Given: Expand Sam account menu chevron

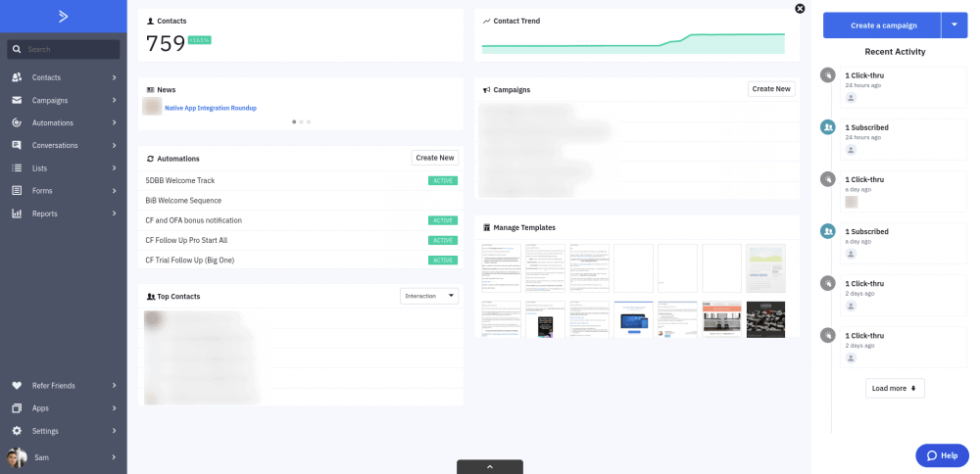Looking at the screenshot, I should pyautogui.click(x=115, y=457).
